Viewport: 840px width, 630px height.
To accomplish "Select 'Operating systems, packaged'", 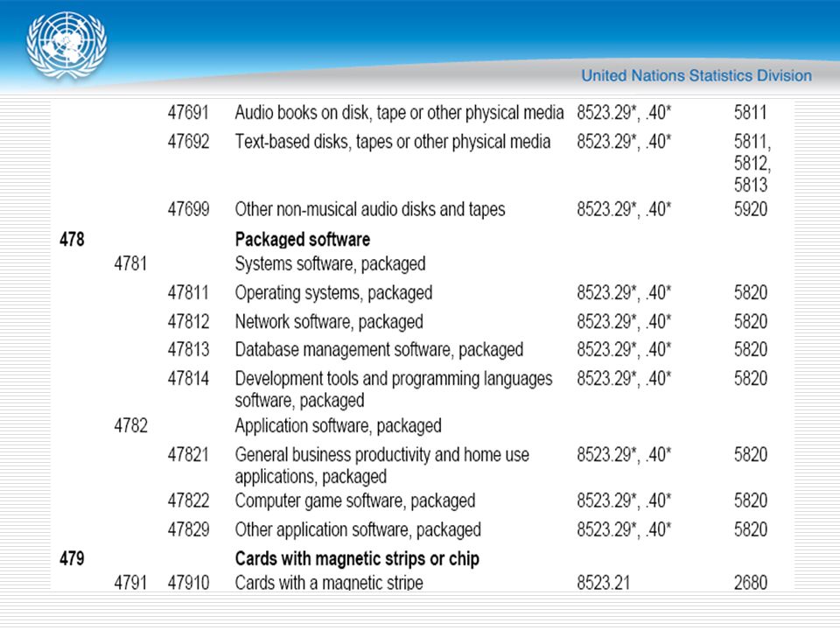I will click(333, 292).
